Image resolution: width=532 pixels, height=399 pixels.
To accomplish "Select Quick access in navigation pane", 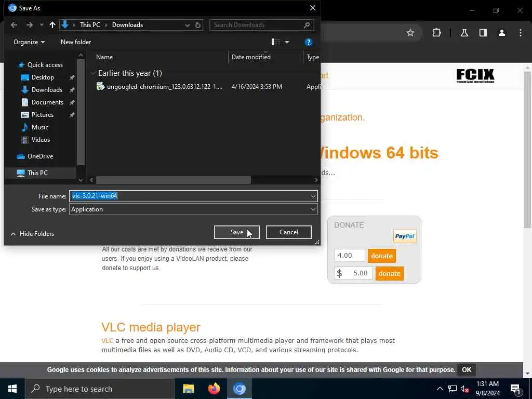I will [x=45, y=65].
